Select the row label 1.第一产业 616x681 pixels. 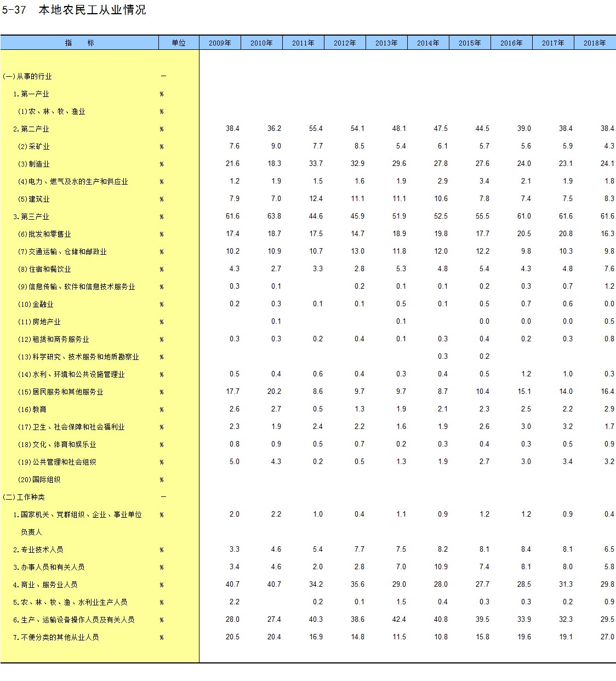click(x=31, y=94)
